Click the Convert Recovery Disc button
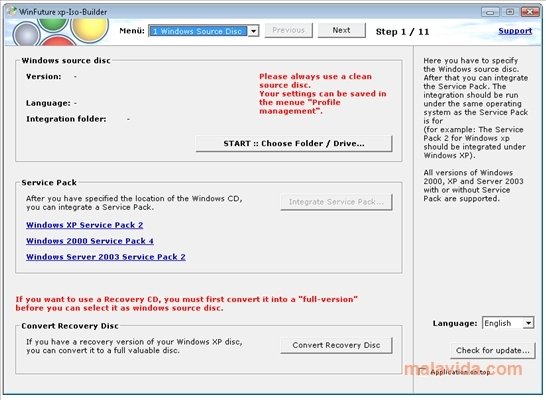The image size is (546, 400). [x=336, y=345]
